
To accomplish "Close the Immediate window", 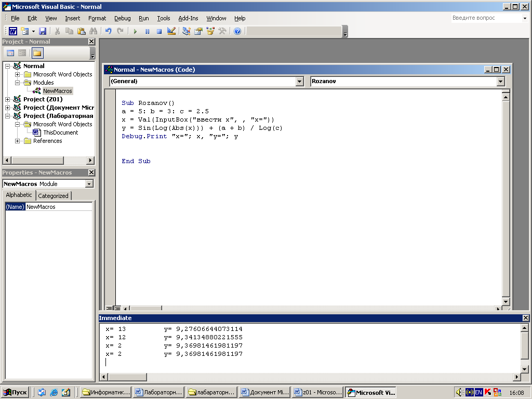I will point(526,318).
